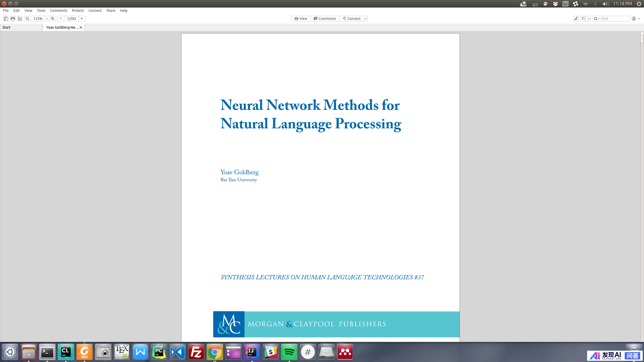Toggle the navigation side panel icon
The height and width of the screenshot is (362, 644).
(x=6, y=19)
